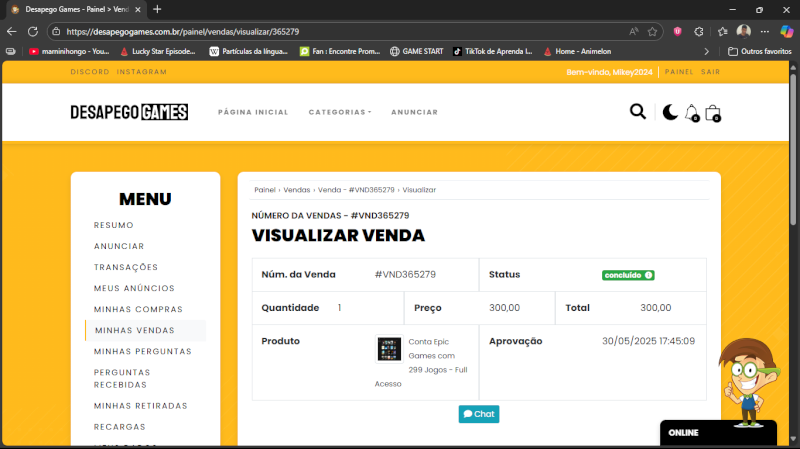Click the bookmarks bar toggle icon

click(x=10, y=52)
